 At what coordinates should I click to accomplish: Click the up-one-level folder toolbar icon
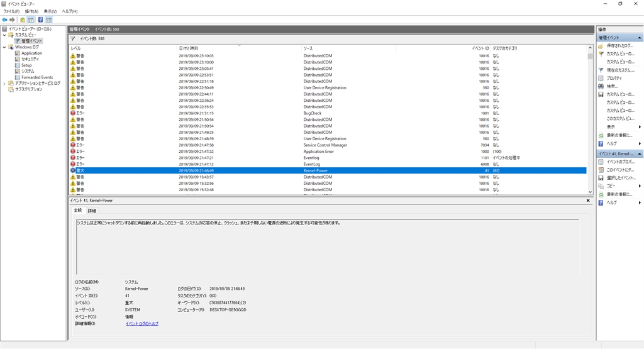(23, 19)
